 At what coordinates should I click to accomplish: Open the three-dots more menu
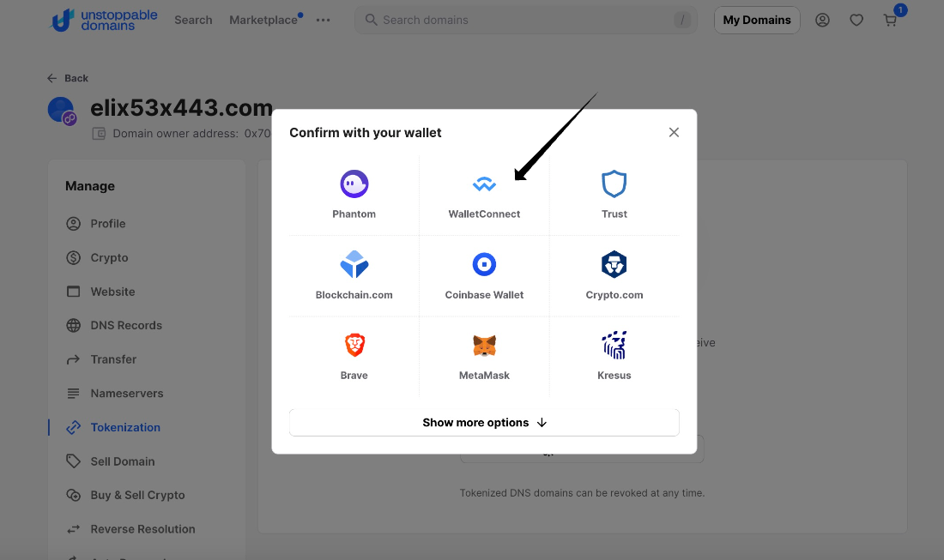[324, 20]
